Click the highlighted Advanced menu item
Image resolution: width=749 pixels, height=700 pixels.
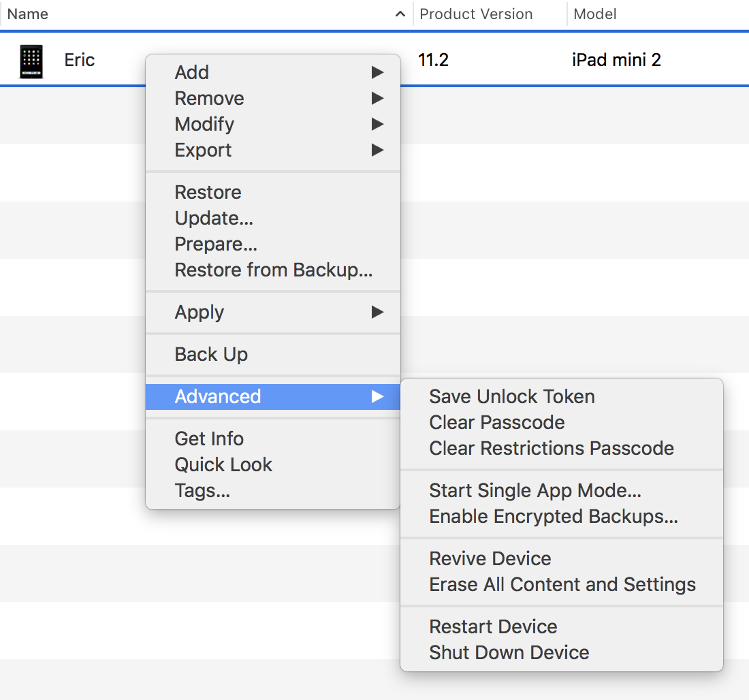pyautogui.click(x=273, y=396)
